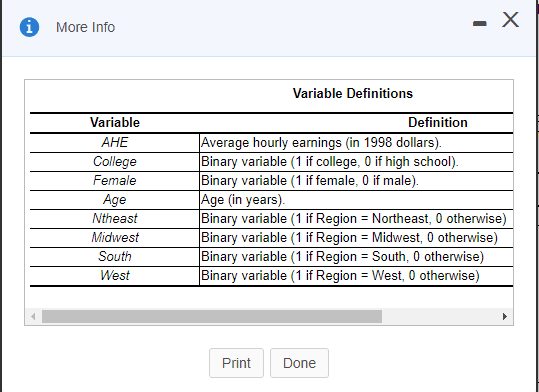This screenshot has height=392, width=539.
Task: Select the College variable cell
Action: [x=115, y=162]
